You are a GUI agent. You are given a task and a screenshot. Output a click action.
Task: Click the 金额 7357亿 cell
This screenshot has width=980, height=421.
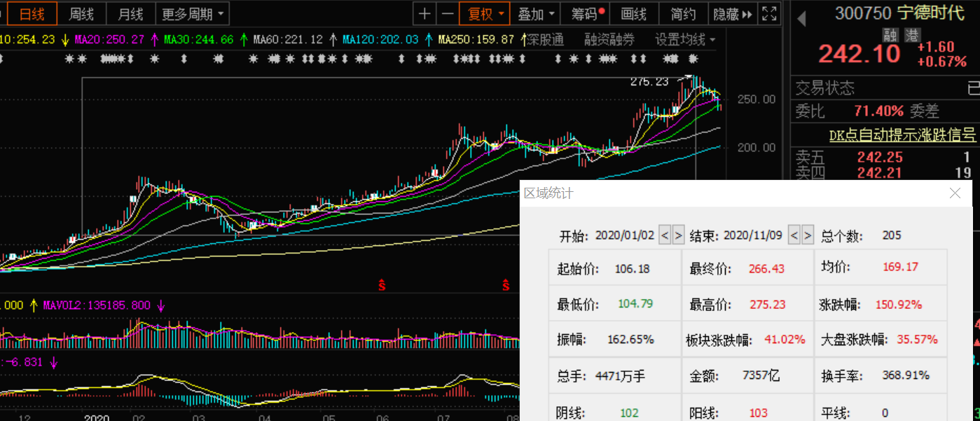click(x=747, y=376)
